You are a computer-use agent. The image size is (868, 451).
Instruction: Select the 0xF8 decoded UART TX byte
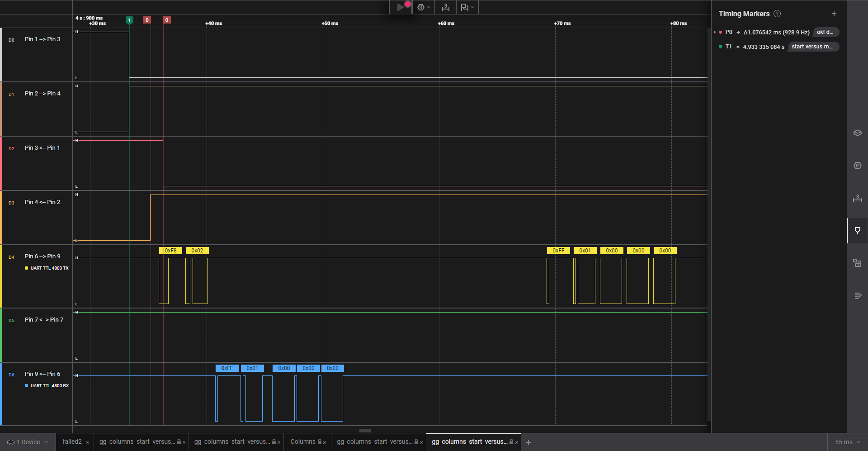coord(170,251)
